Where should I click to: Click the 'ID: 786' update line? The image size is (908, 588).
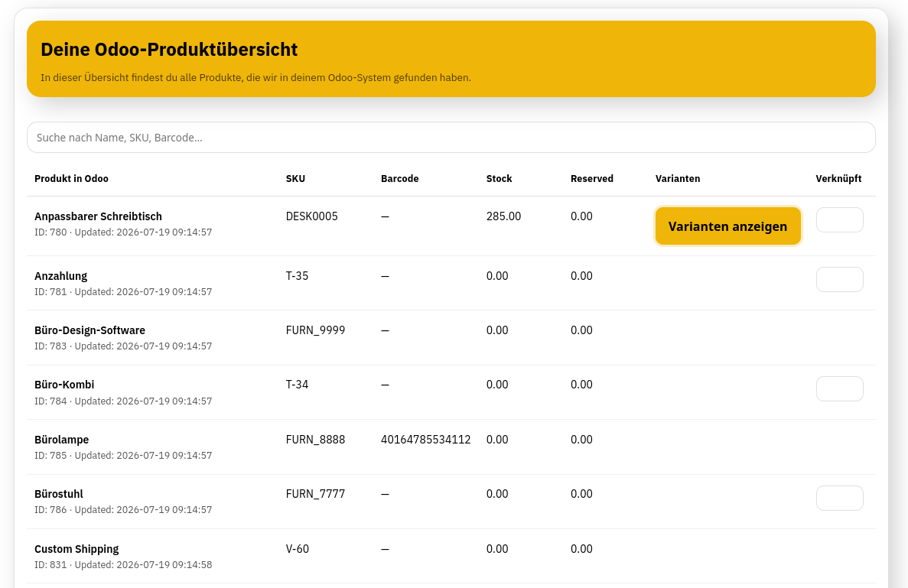(x=123, y=510)
